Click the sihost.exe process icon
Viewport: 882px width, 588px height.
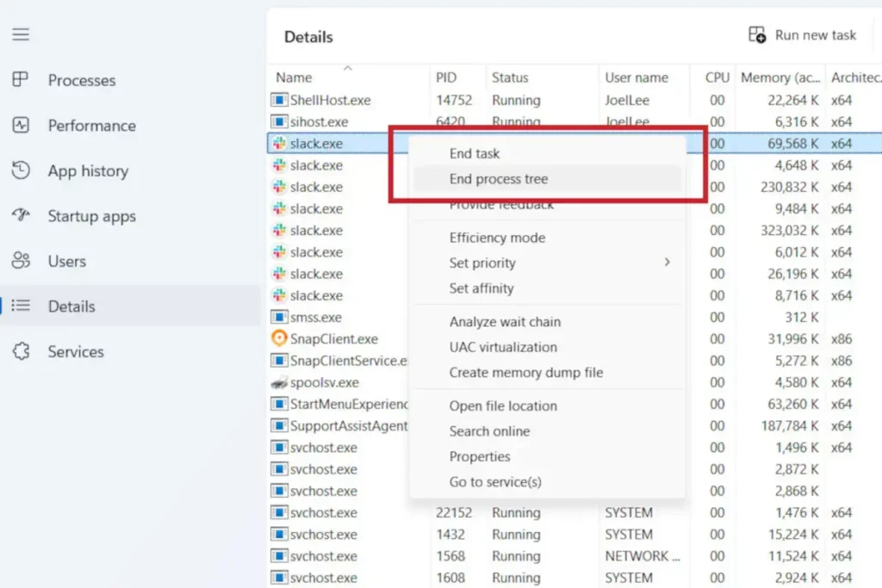click(279, 121)
